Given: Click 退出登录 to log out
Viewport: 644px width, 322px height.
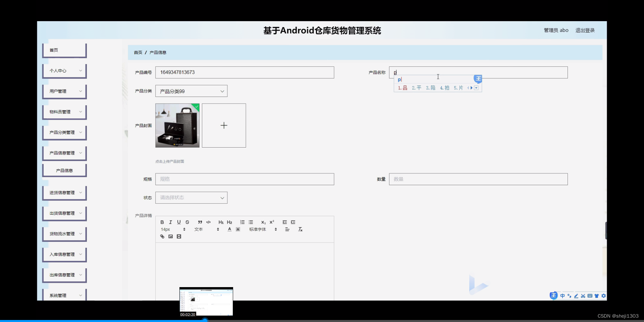Looking at the screenshot, I should coord(585,30).
